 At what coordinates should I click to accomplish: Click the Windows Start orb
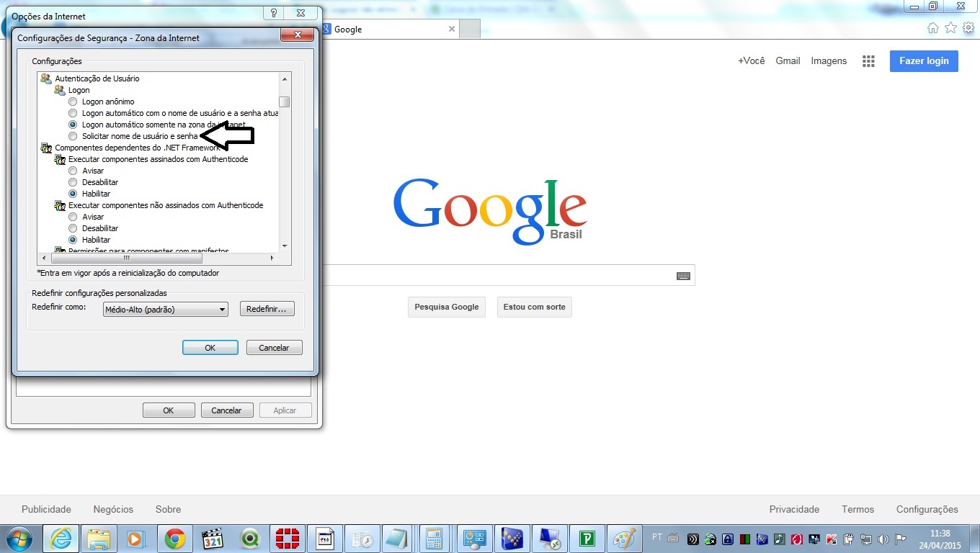point(21,539)
